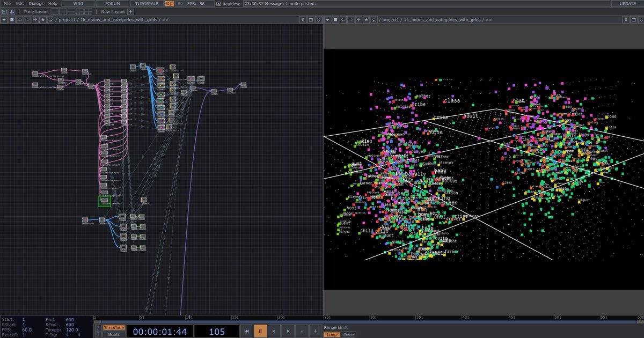Open the Dialogs menu
644x338 pixels.
36,4
